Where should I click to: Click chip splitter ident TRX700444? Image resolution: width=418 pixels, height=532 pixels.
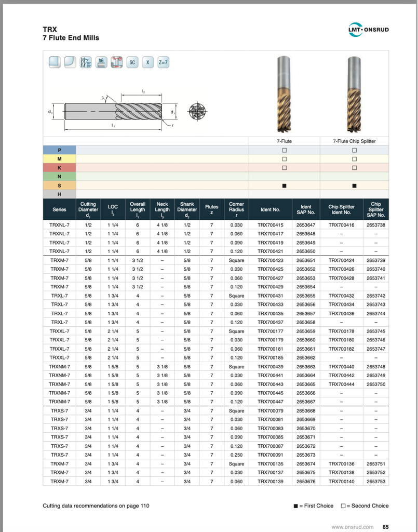pyautogui.click(x=341, y=384)
